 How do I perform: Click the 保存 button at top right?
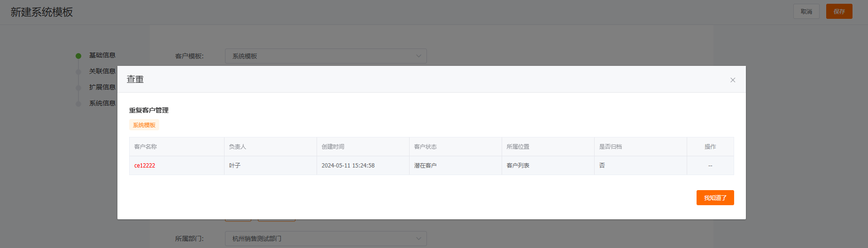pyautogui.click(x=839, y=11)
